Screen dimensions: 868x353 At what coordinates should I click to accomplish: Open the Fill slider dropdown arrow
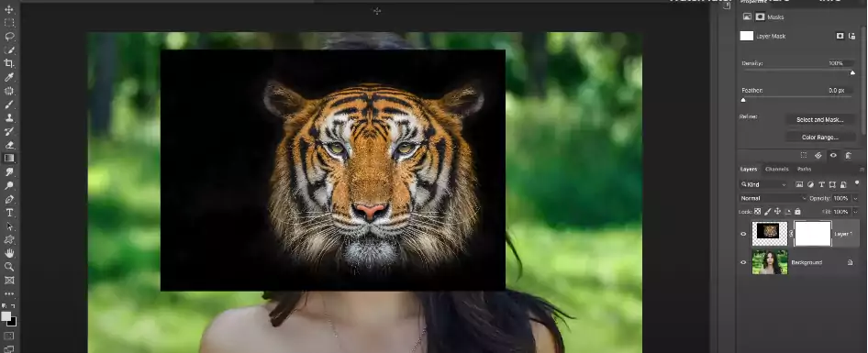click(x=855, y=212)
